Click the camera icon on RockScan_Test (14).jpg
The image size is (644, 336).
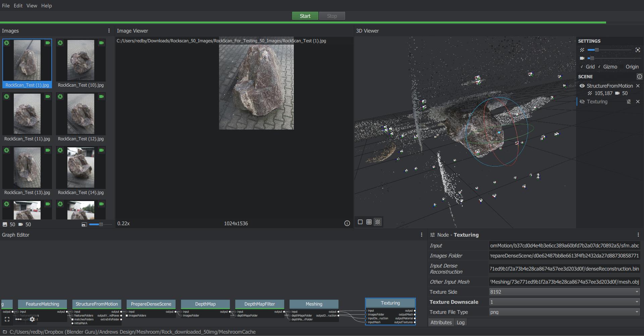(x=101, y=150)
